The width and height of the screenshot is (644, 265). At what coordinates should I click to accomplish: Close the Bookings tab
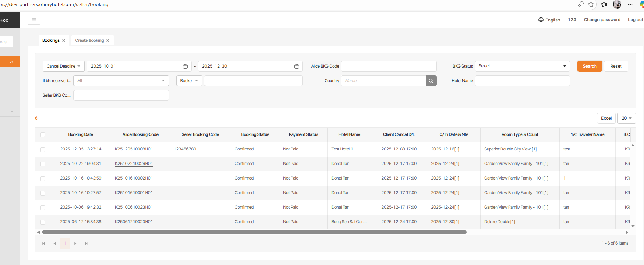coord(64,41)
